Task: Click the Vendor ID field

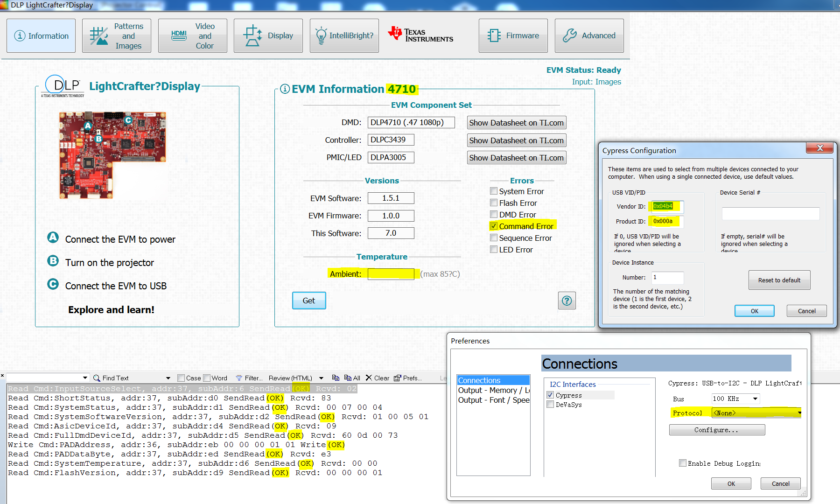Action: click(x=667, y=206)
